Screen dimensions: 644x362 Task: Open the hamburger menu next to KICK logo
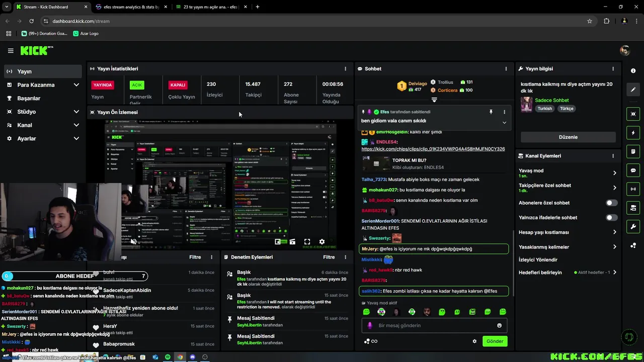(11, 51)
